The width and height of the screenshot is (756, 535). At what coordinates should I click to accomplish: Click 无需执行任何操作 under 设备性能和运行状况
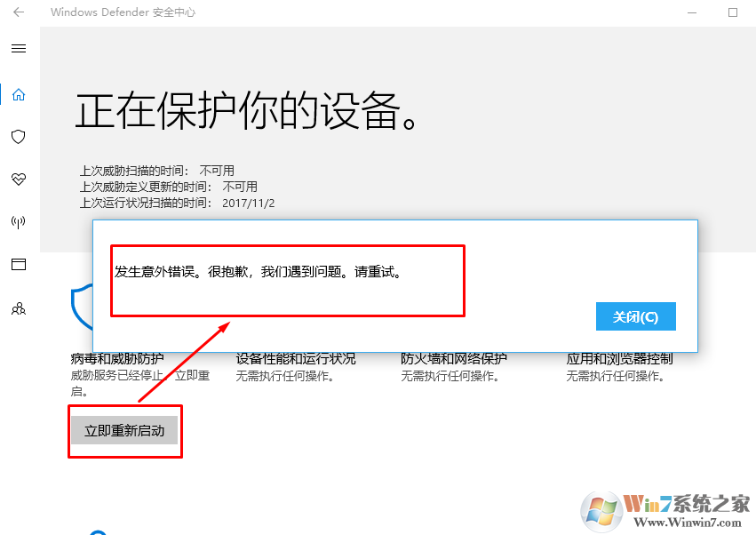click(x=285, y=376)
